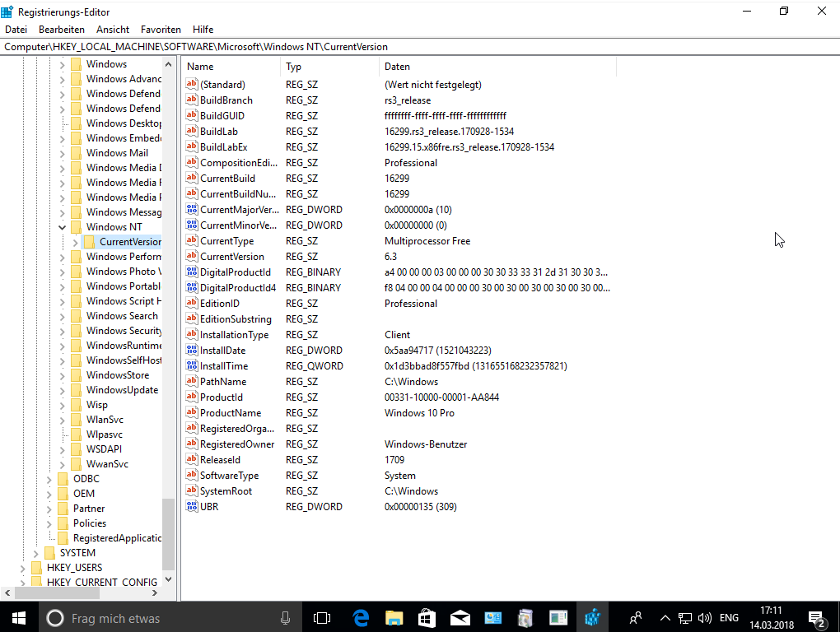Click the tree vertical scrollbar thumb
Viewport: 840px width, 632px height.
coord(168,533)
